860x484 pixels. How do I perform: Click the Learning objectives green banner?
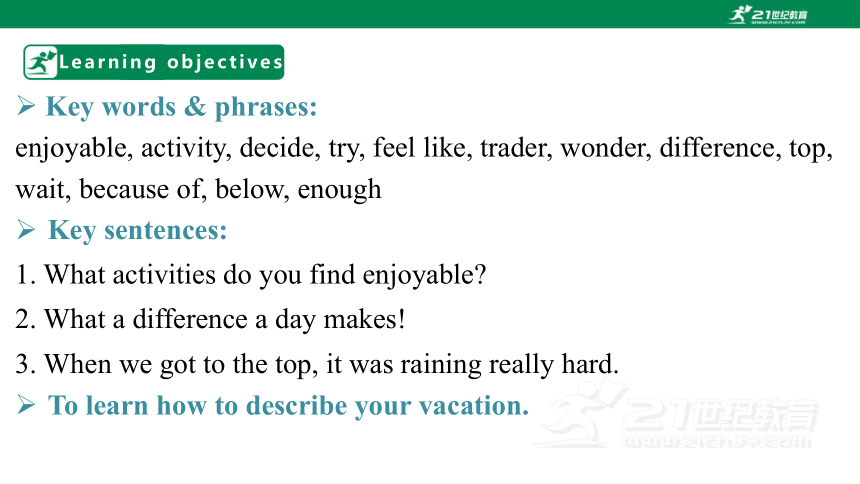point(154,62)
